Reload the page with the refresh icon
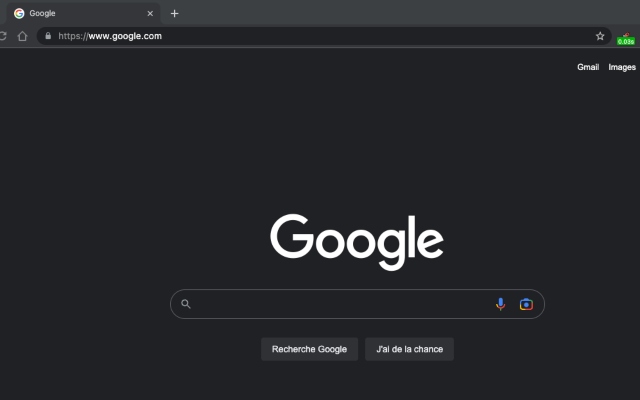The height and width of the screenshot is (400, 640). click(3, 36)
